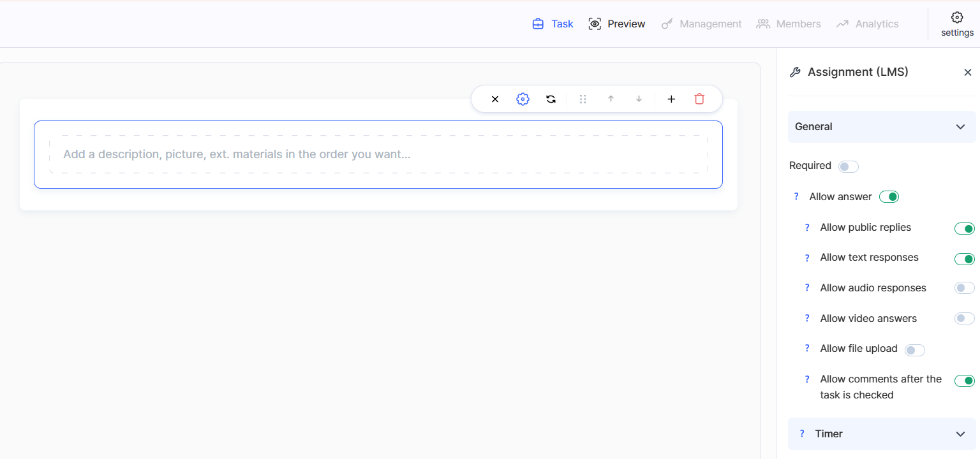This screenshot has height=459, width=980.
Task: Switch to the Preview tab
Action: click(x=617, y=24)
